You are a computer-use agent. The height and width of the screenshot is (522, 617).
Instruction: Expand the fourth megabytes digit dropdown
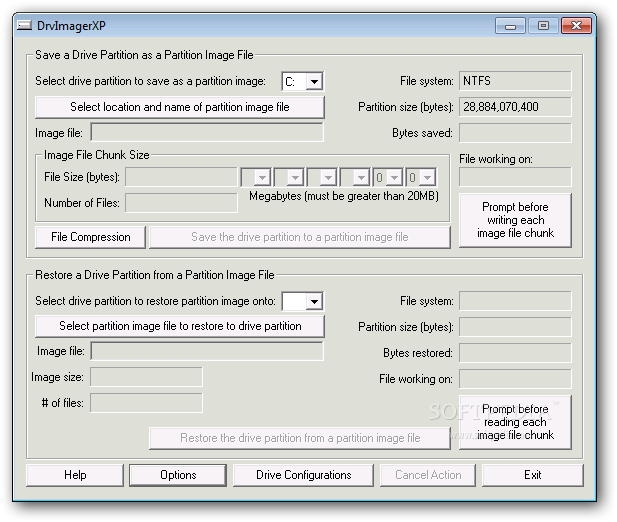[x=361, y=177]
